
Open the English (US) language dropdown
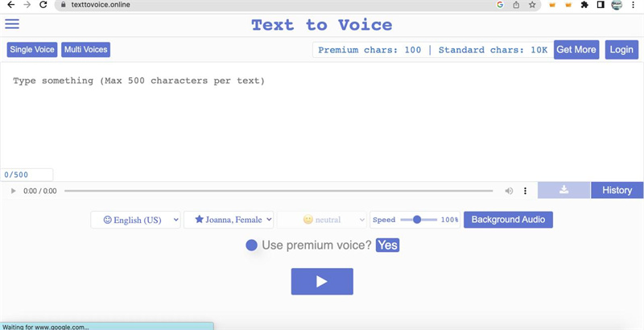click(x=135, y=220)
